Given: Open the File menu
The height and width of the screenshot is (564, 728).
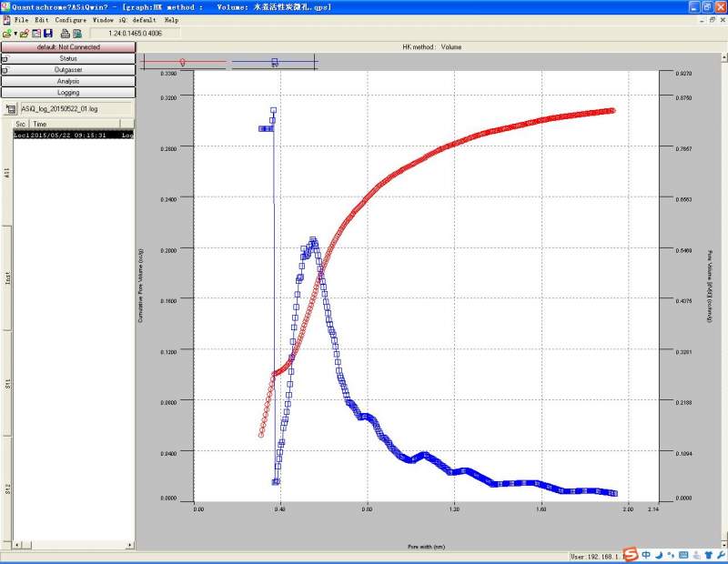Looking at the screenshot, I should [21, 20].
